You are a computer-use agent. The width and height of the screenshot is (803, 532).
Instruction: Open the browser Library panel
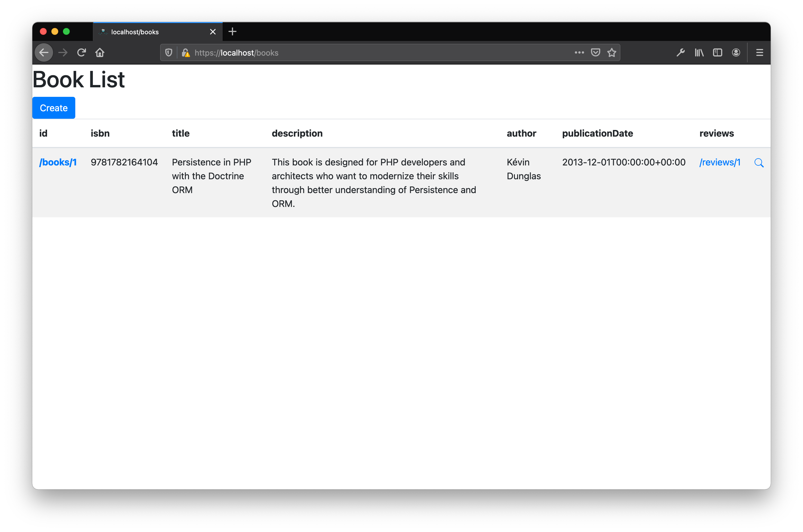point(699,52)
